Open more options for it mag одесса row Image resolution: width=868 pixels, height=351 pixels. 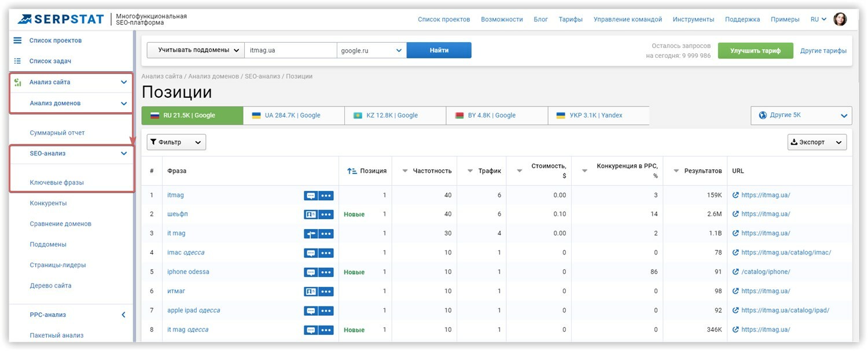(326, 330)
